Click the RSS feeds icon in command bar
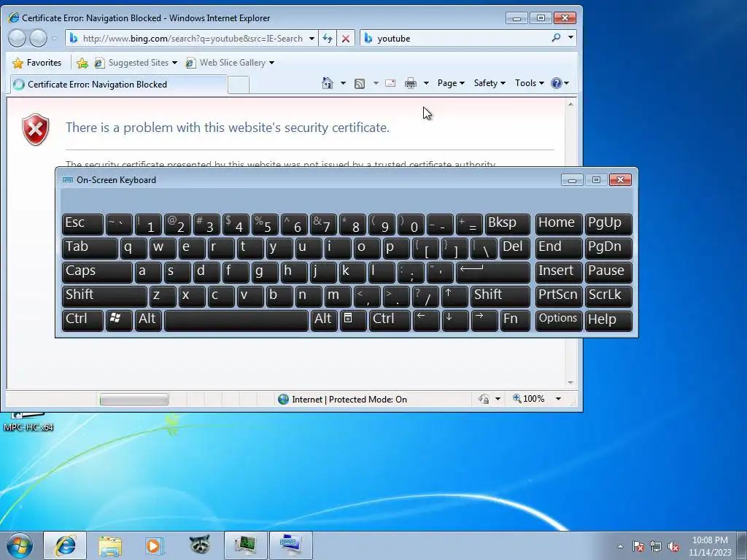This screenshot has height=560, width=747. point(360,84)
